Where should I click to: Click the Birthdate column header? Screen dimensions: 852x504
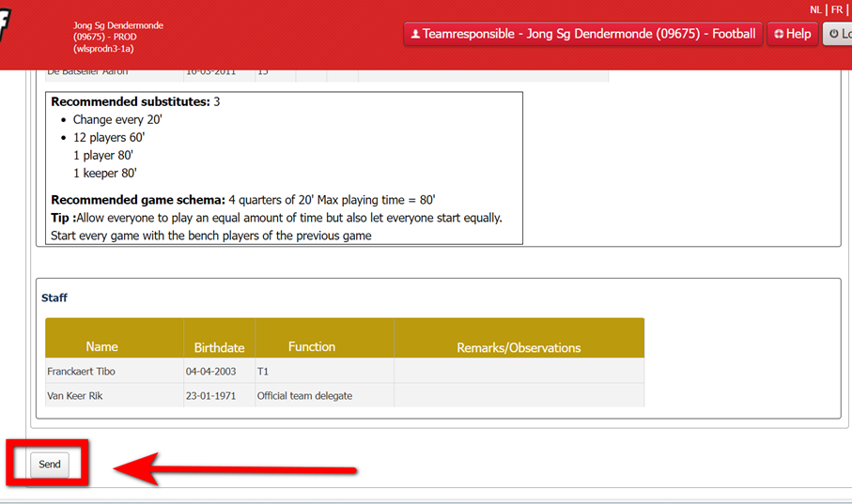tap(219, 346)
